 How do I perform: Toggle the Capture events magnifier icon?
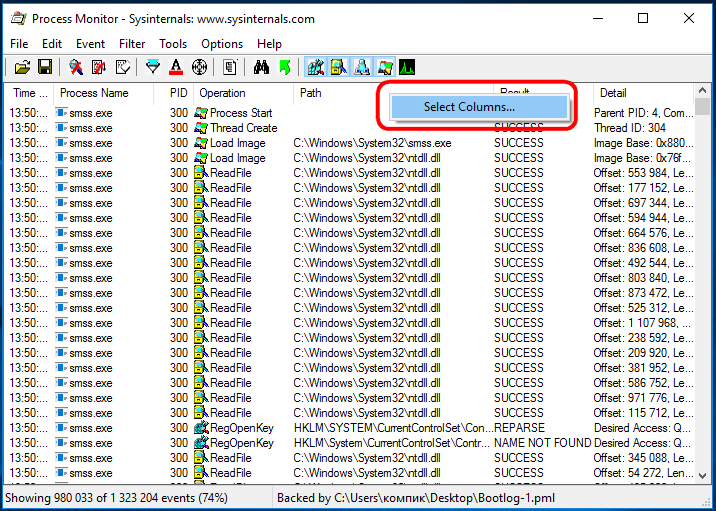[76, 68]
